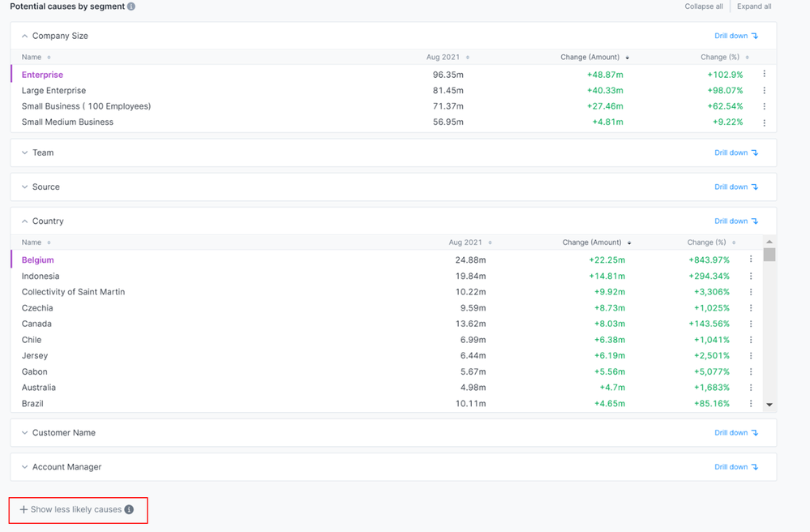Click Expand all
Image resolution: width=810 pixels, height=532 pixels.
[x=754, y=6]
